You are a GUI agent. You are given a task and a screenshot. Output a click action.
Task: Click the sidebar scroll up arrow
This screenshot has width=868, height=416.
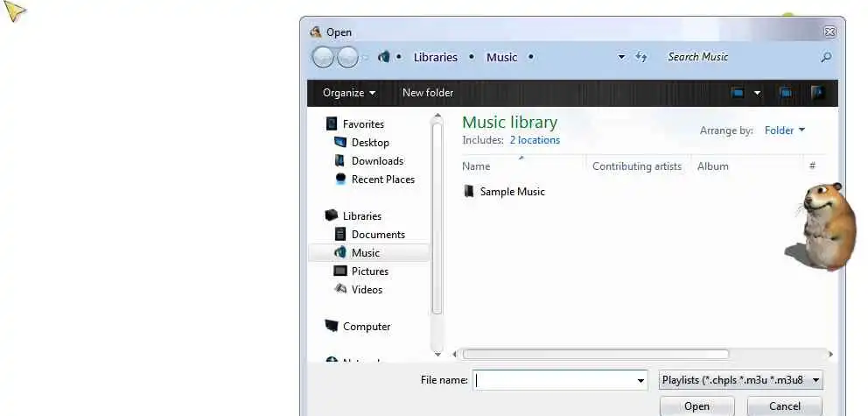pyautogui.click(x=437, y=116)
